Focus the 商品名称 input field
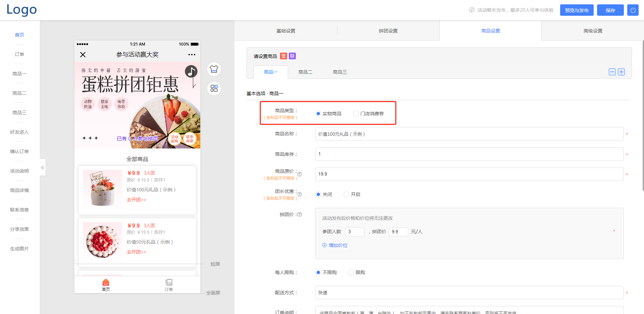The image size is (644, 314). coord(469,134)
